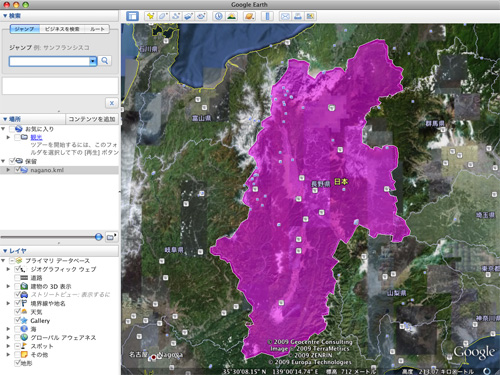Select the Add Path tool
Screen dimensions: 500x375
click(176, 16)
